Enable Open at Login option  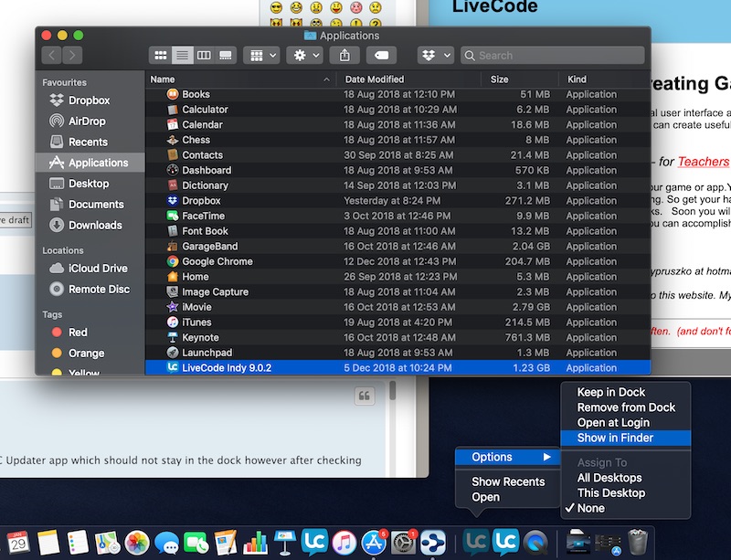point(613,422)
